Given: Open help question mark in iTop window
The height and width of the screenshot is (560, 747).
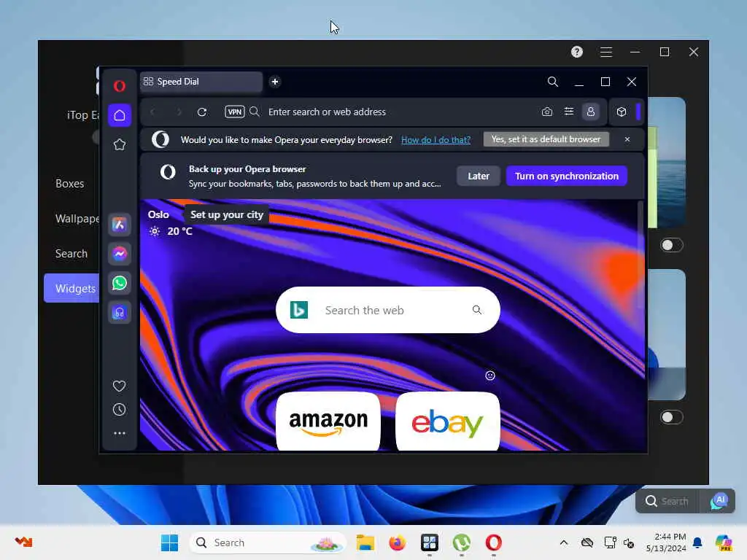Looking at the screenshot, I should tap(577, 52).
